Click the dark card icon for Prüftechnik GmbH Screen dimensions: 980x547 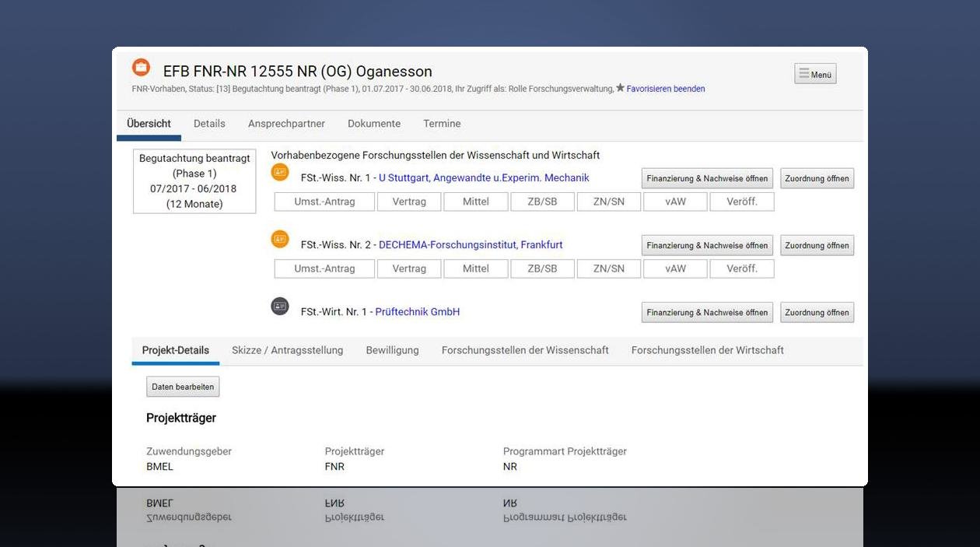click(280, 307)
